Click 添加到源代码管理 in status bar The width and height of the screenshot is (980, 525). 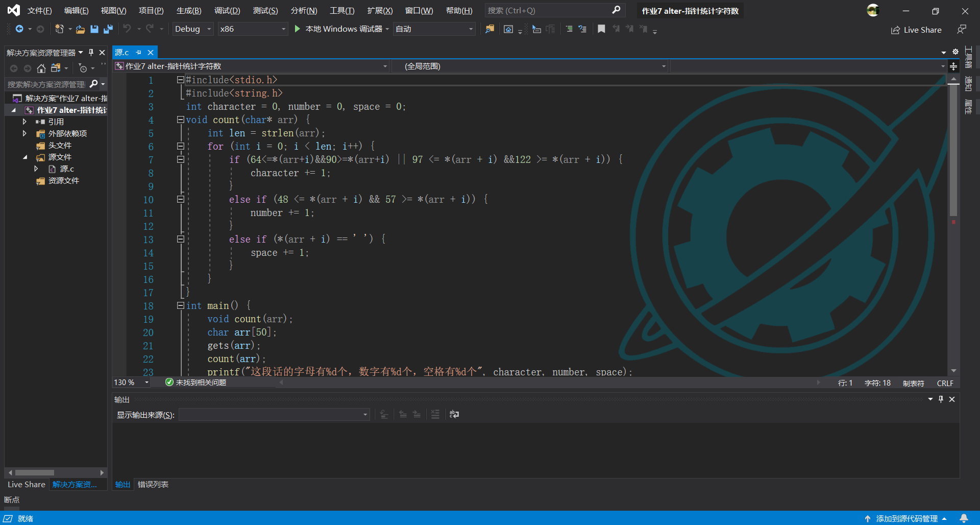pos(906,518)
